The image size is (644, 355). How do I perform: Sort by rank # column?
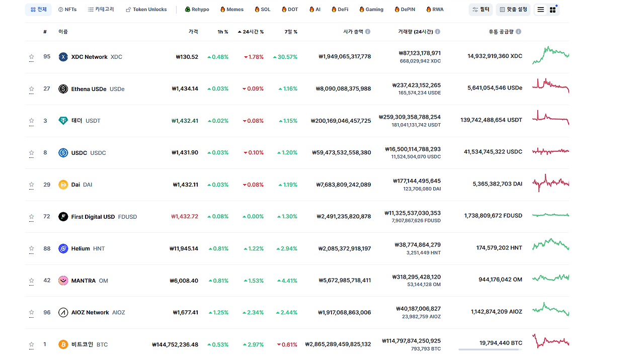tap(45, 32)
